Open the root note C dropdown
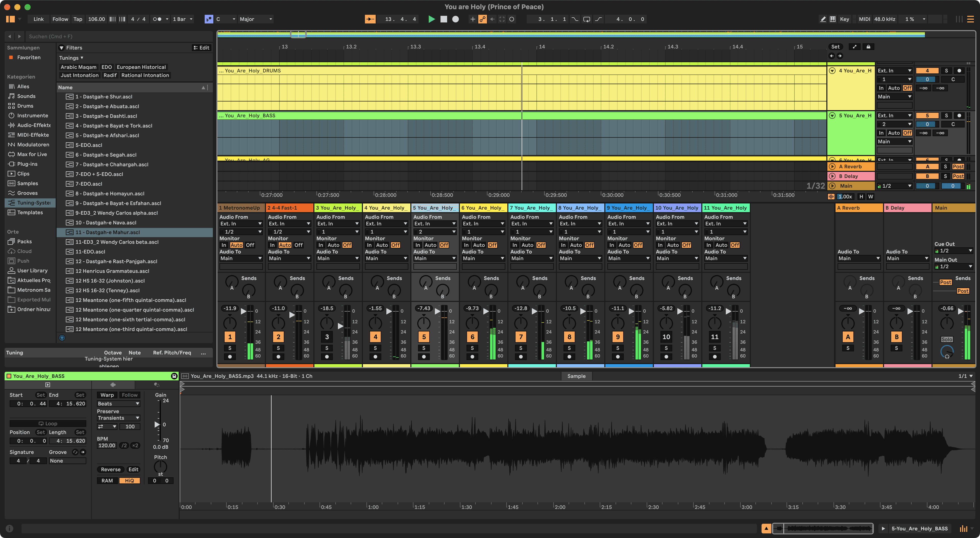This screenshot has height=538, width=980. [x=225, y=19]
